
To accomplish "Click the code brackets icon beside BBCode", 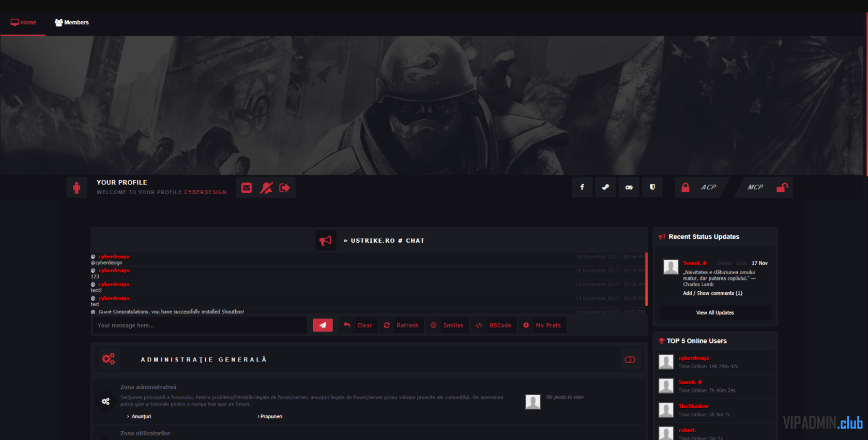I will point(479,325).
